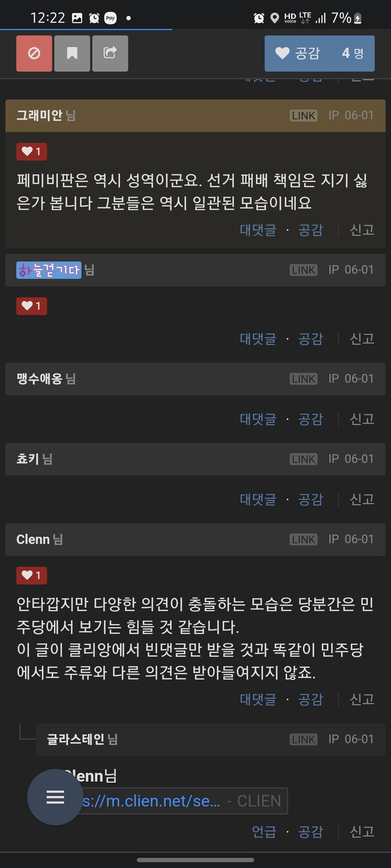The width and height of the screenshot is (391, 868).
Task: Report 그래미안's comment with 신고
Action: [362, 230]
